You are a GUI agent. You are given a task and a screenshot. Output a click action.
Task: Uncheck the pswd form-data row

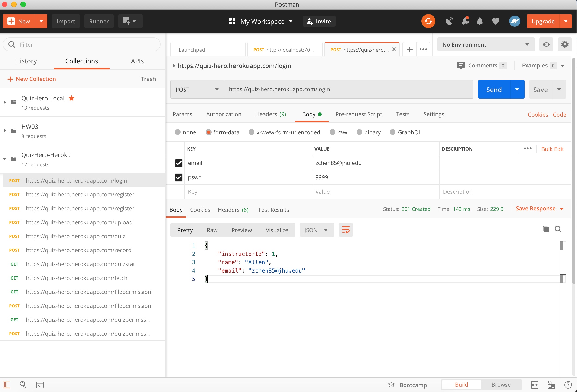pyautogui.click(x=178, y=177)
